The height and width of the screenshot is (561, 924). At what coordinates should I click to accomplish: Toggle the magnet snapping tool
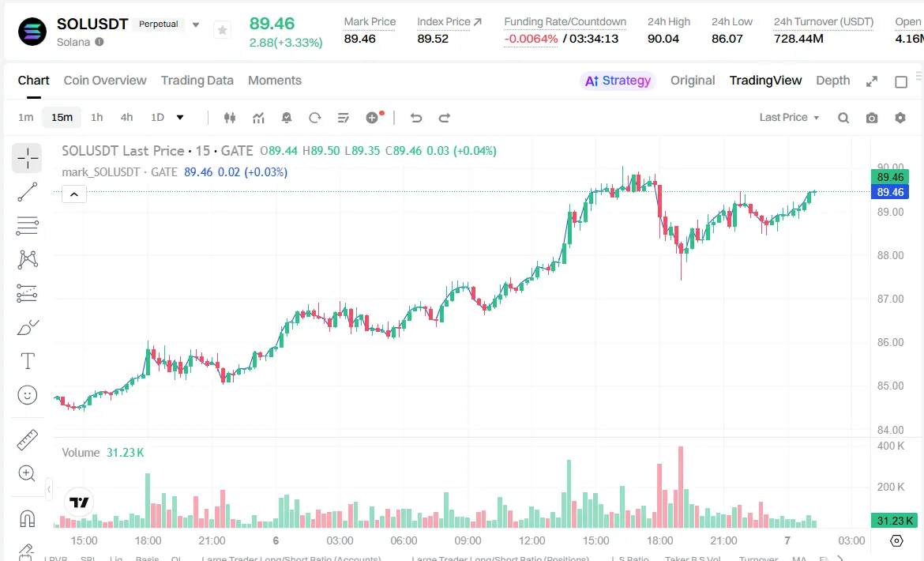(27, 518)
